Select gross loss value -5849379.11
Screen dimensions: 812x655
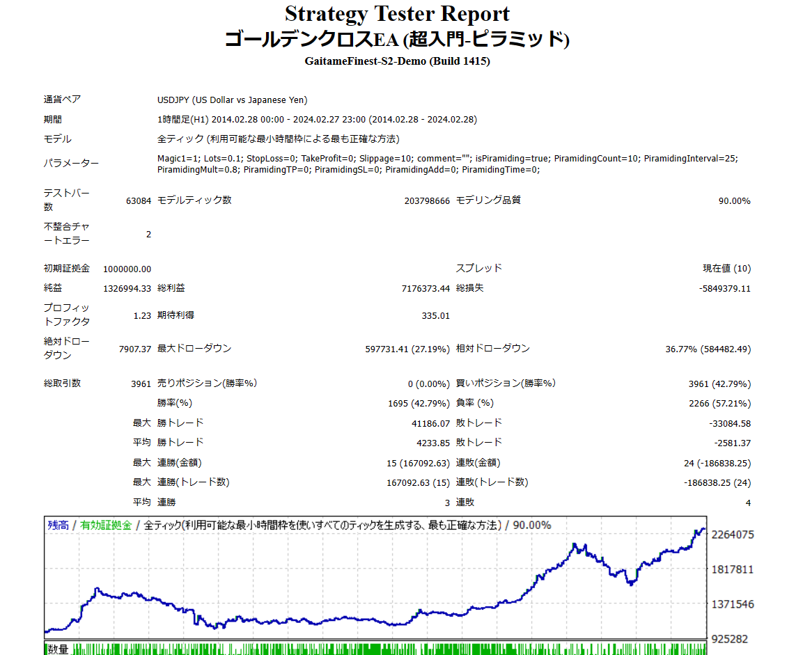point(725,289)
